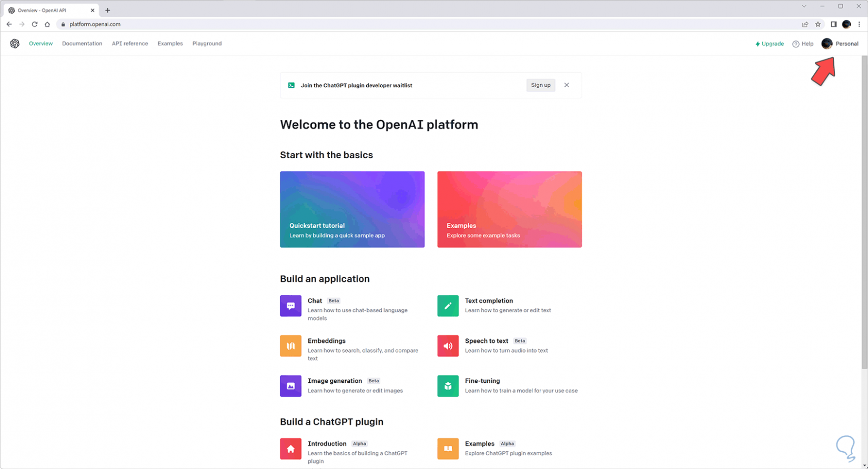The height and width of the screenshot is (469, 868).
Task: Click the Upgrade link
Action: 770,44
